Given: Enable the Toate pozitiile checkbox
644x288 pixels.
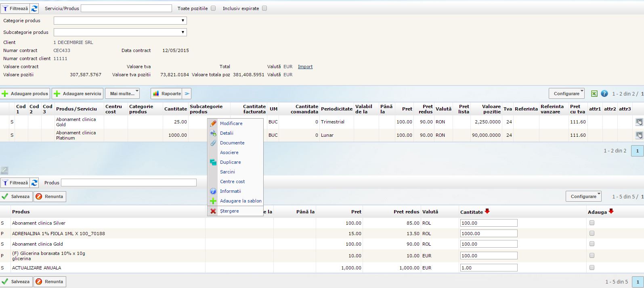Looking at the screenshot, I should click(213, 8).
